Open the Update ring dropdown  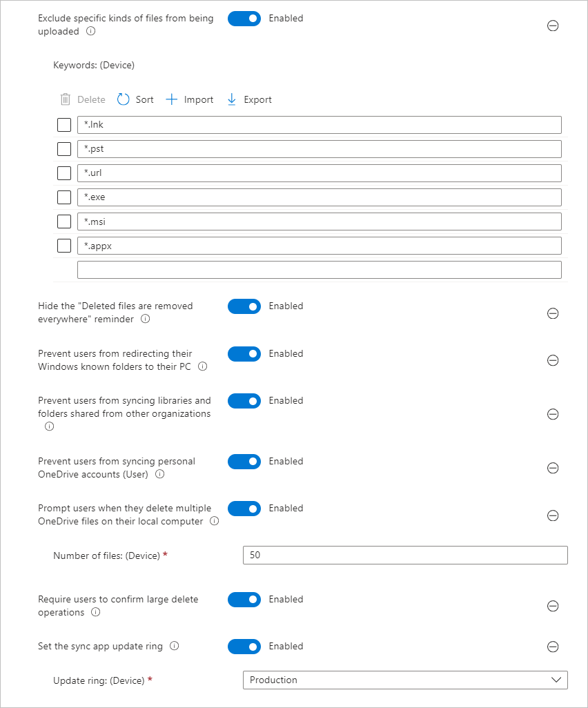pyautogui.click(x=405, y=680)
